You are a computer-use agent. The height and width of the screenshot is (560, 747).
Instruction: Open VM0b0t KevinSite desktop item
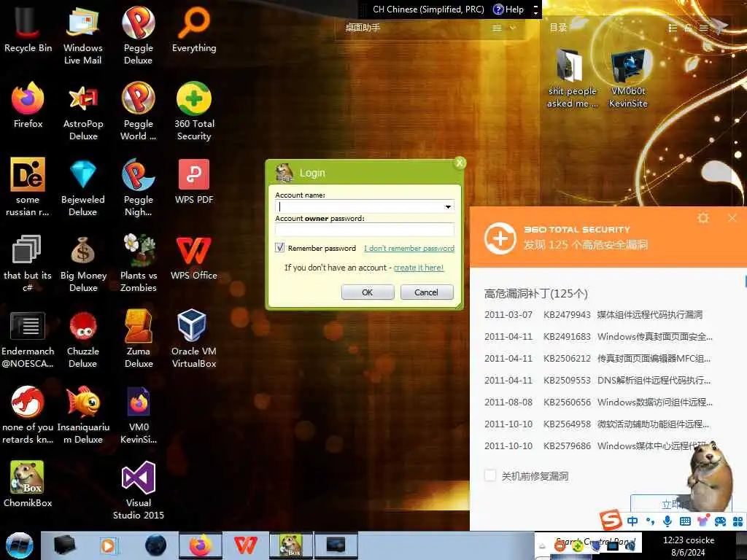[x=628, y=79]
